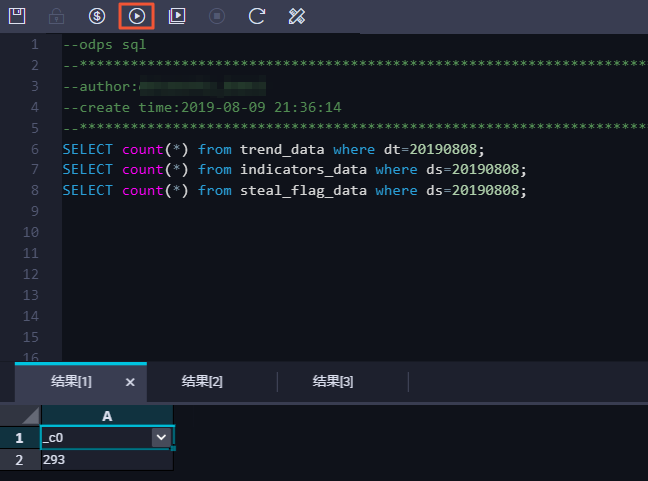Click the --author comment line
648x481 pixels.
coord(164,86)
